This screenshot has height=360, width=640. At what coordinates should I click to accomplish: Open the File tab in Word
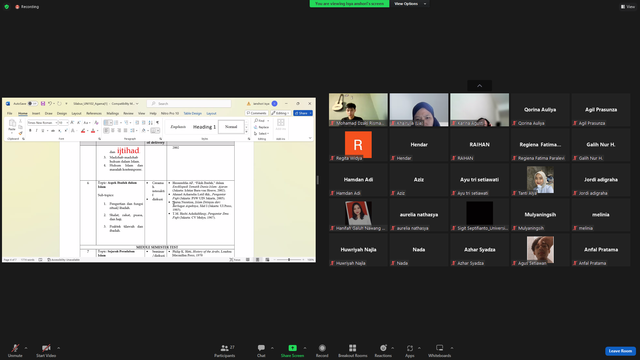[10, 113]
